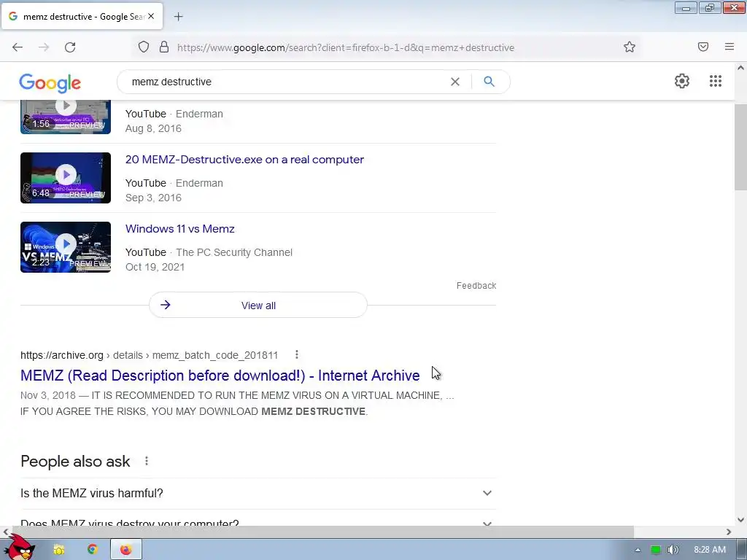This screenshot has width=747, height=560.
Task: Click the vertical scrollbar thumb
Action: click(740, 147)
